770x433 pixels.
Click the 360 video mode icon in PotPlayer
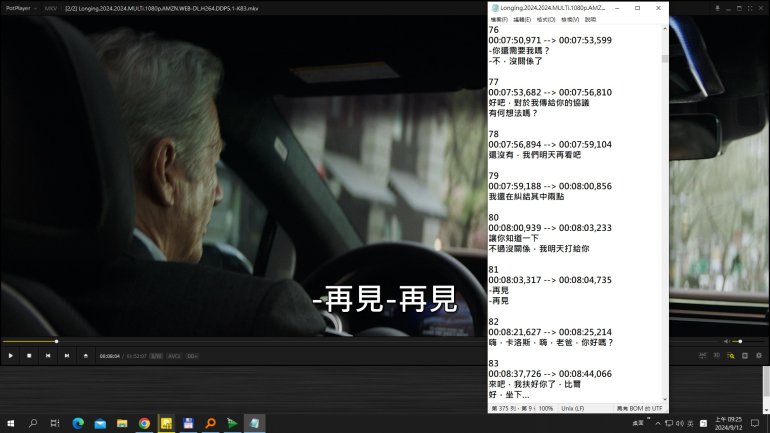[703, 355]
